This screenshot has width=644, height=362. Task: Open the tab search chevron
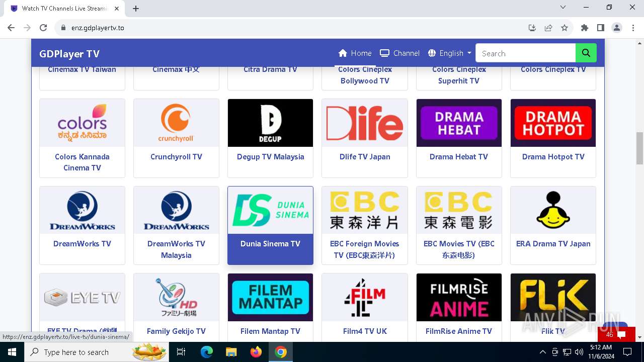[x=563, y=7]
